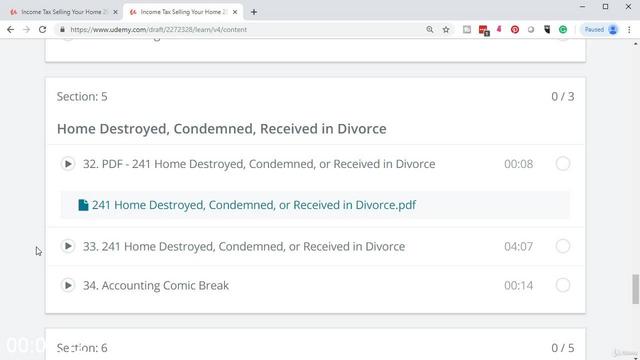
Task: Open the red badge extension icon
Action: click(484, 30)
